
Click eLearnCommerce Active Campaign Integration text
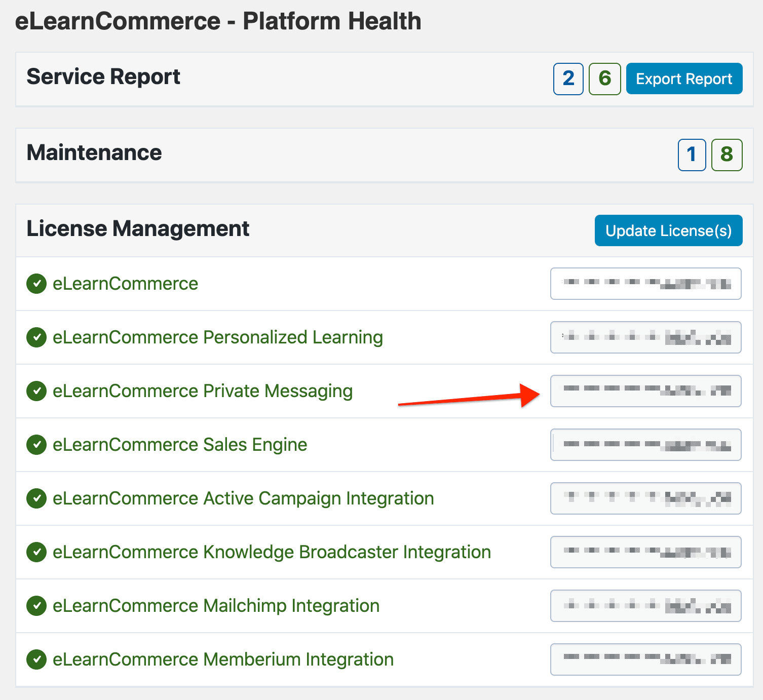click(x=243, y=498)
